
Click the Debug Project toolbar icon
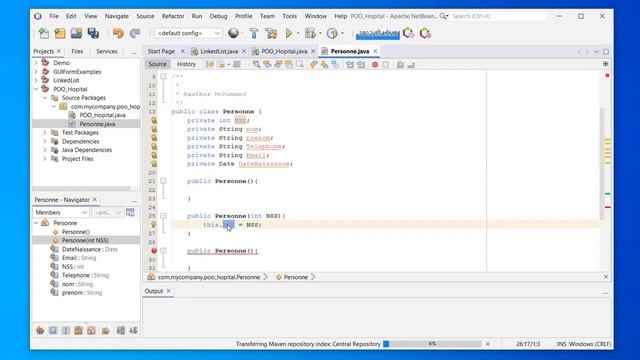click(311, 33)
